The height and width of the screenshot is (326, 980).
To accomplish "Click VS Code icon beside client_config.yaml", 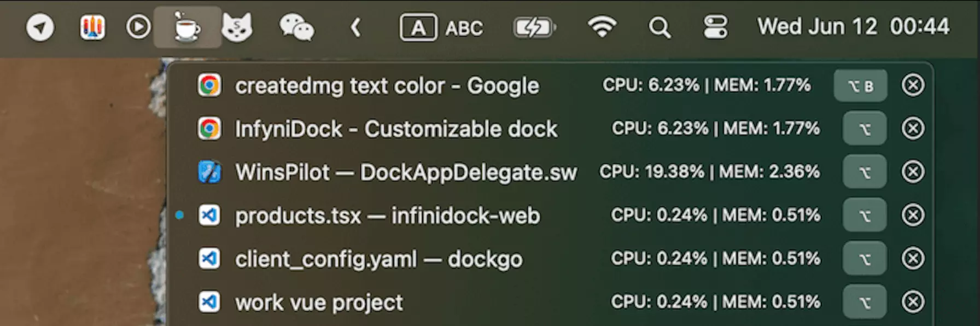I will coord(209,258).
